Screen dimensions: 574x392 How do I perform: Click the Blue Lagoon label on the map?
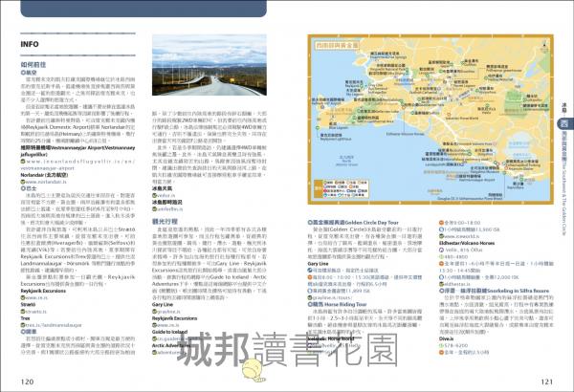[338, 126]
